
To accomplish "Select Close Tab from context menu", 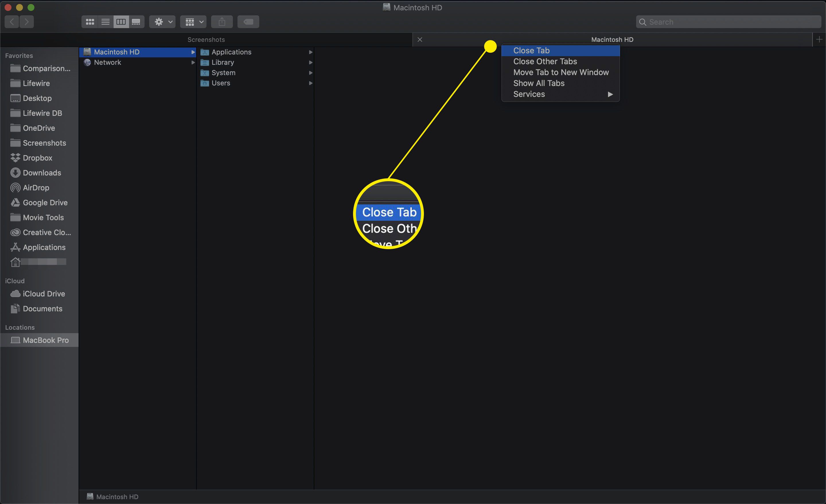I will point(531,50).
